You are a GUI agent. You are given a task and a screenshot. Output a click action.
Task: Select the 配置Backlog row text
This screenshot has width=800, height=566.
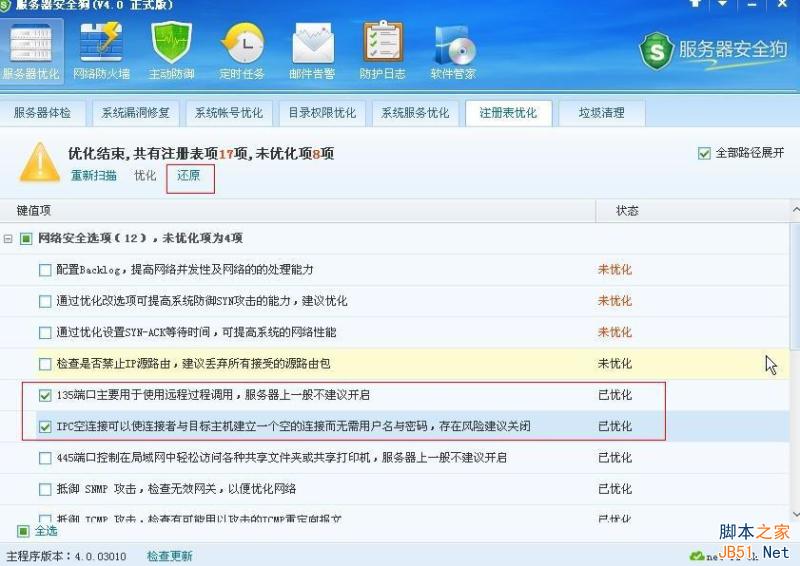[x=185, y=269]
